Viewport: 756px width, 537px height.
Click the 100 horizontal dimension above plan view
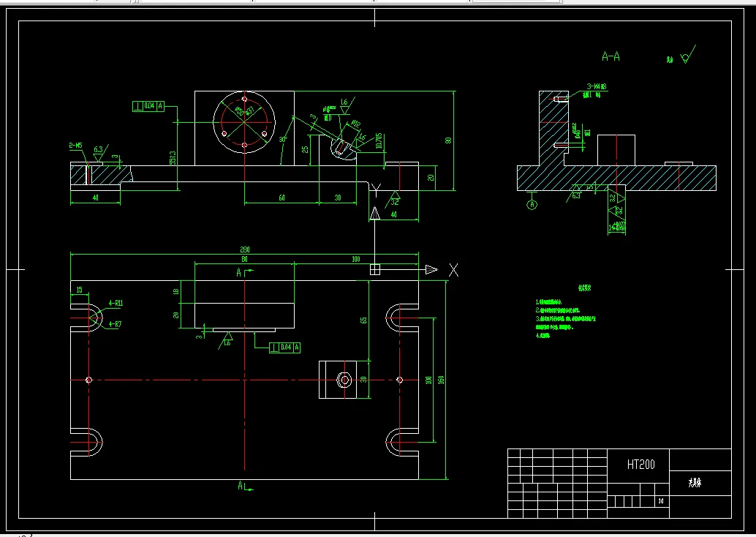click(x=356, y=259)
